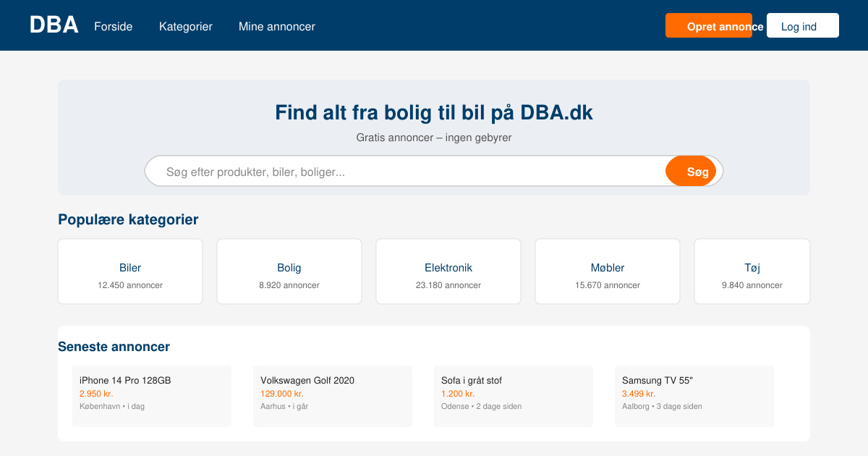Click the Opret annonce button
Image resolution: width=868 pixels, height=456 pixels.
709,25
